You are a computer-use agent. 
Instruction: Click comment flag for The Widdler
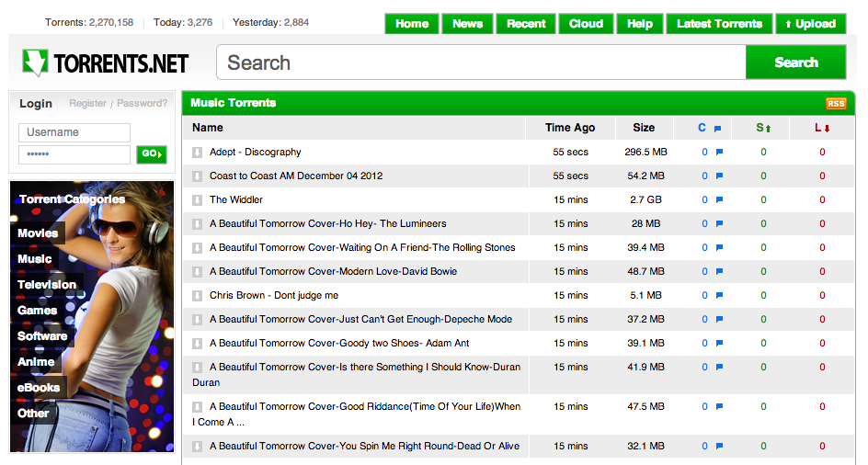coord(719,199)
